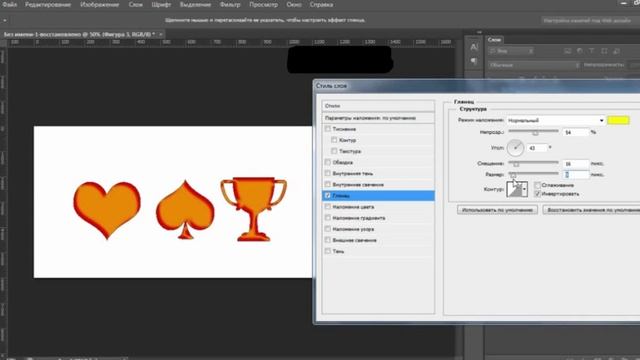Click the heart shape on canvas
Image resolution: width=640 pixels, height=360 pixels.
pyautogui.click(x=107, y=209)
